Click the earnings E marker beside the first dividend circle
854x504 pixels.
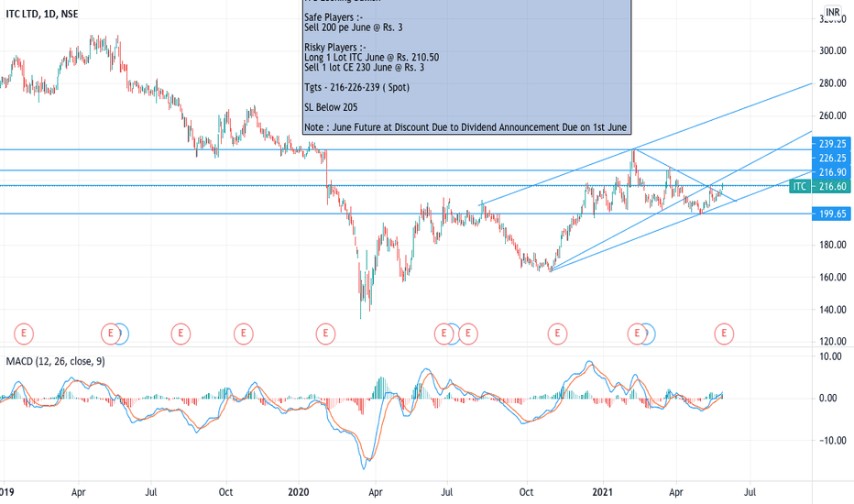click(x=111, y=333)
